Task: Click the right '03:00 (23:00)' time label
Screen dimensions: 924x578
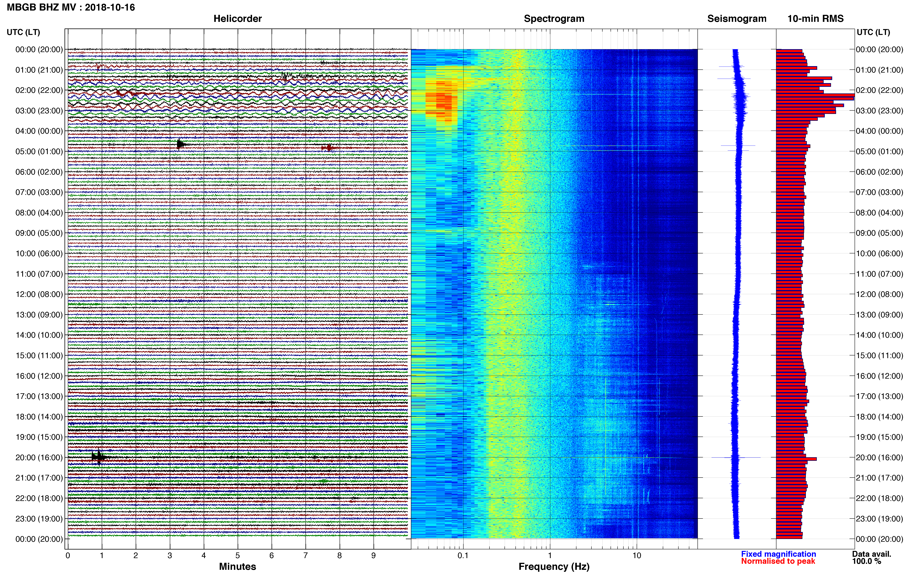Action: click(880, 111)
